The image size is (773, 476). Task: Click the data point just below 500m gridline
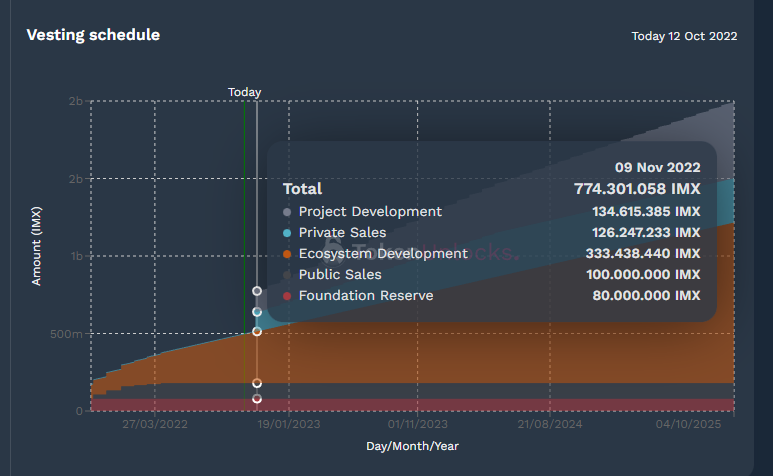257,331
